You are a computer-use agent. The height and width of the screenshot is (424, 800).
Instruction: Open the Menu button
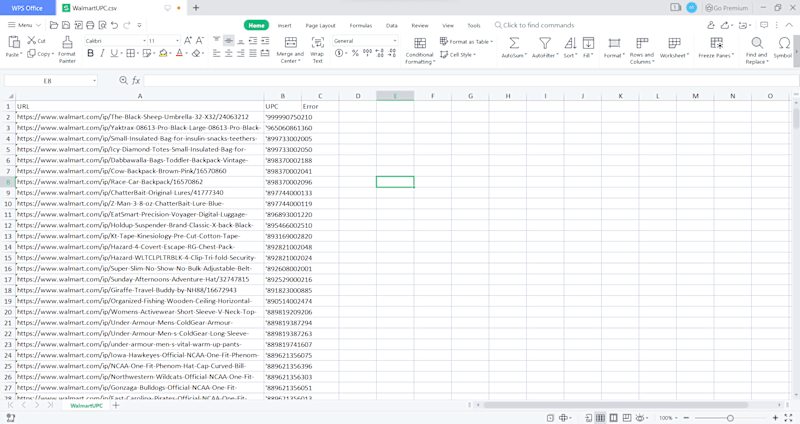[24, 25]
